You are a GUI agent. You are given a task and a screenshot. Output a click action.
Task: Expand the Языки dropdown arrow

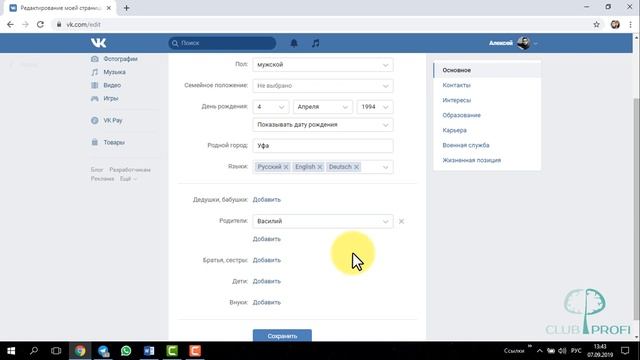(x=385, y=167)
